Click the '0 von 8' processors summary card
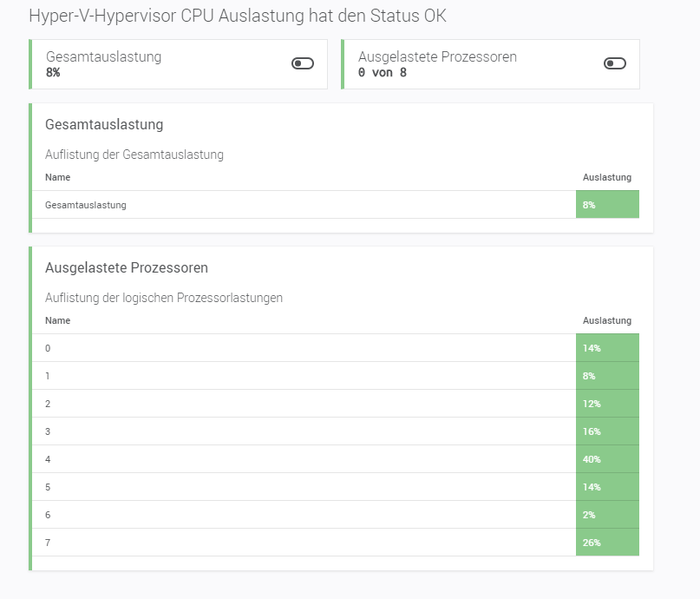The height and width of the screenshot is (599, 700). point(468,64)
